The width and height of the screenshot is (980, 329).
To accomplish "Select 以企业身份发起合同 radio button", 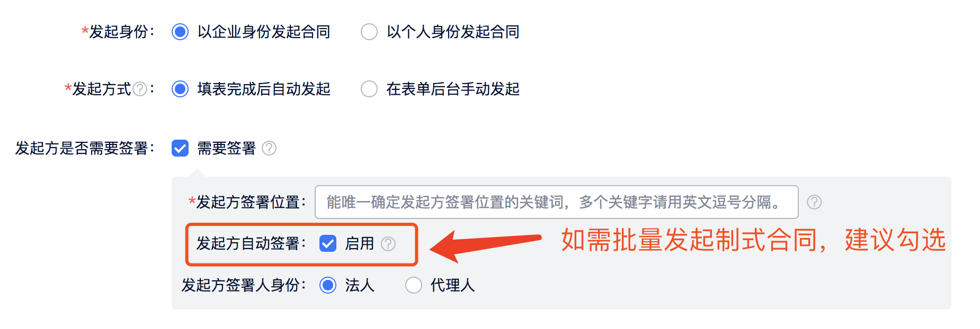I will tap(180, 32).
